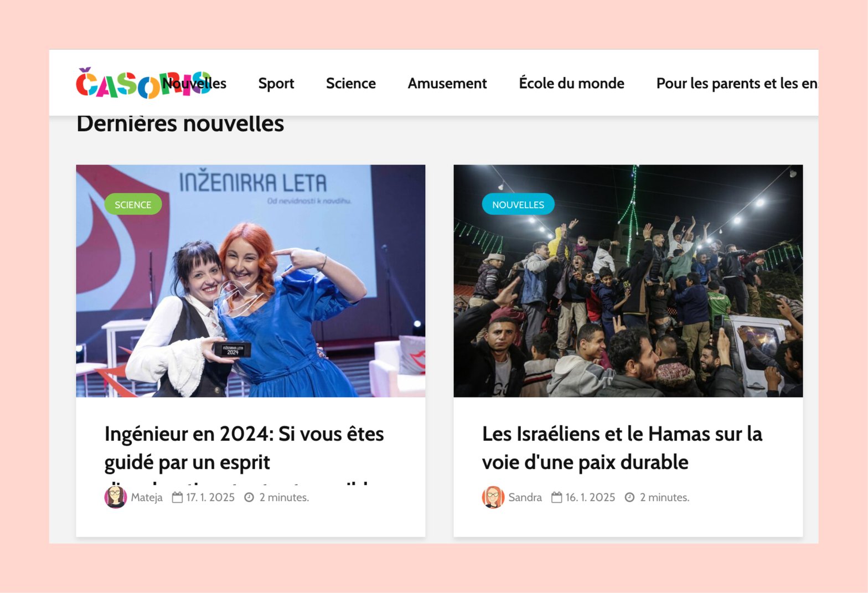Click author name Mateja

click(x=147, y=497)
